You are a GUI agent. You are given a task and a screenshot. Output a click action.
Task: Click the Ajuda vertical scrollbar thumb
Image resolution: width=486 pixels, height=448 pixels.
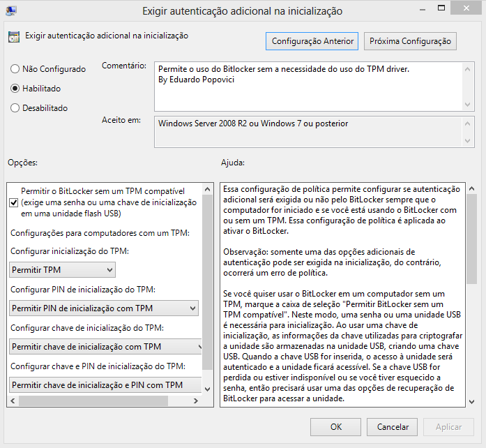click(472, 239)
